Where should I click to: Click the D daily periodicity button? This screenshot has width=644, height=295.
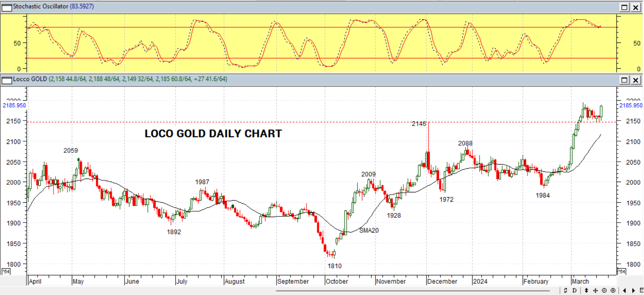click(574, 291)
